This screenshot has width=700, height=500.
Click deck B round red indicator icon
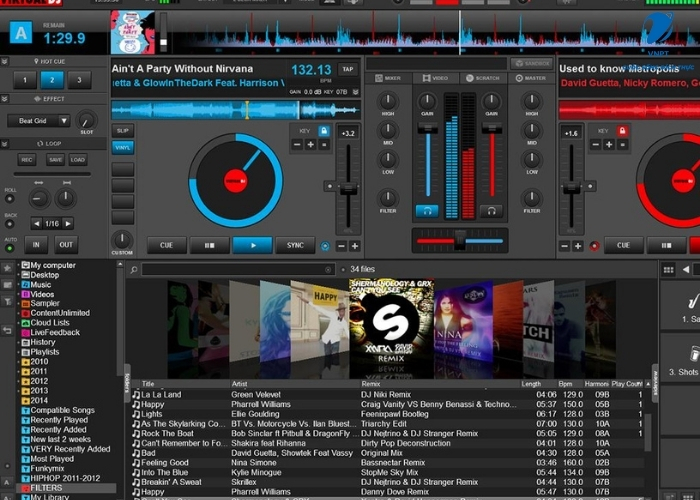(594, 246)
